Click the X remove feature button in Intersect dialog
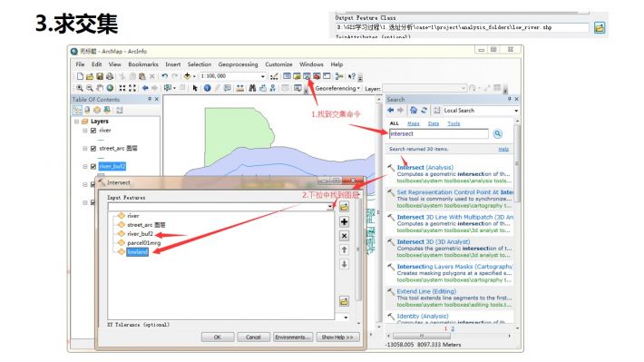Image resolution: width=644 pixels, height=362 pixels. click(344, 236)
